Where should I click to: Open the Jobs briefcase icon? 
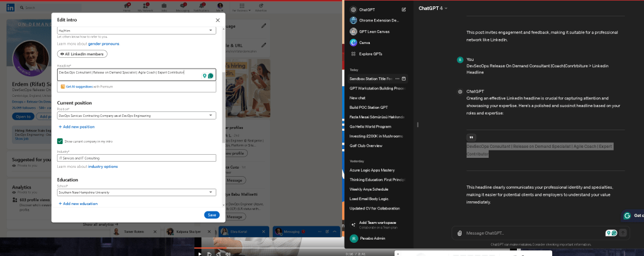click(164, 7)
